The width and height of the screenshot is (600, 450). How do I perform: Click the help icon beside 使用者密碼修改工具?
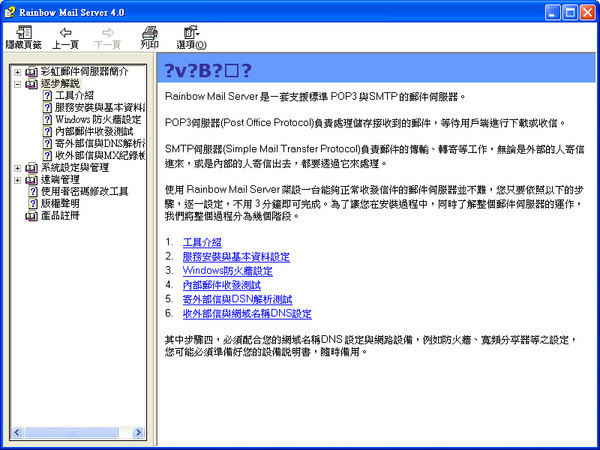tap(33, 192)
